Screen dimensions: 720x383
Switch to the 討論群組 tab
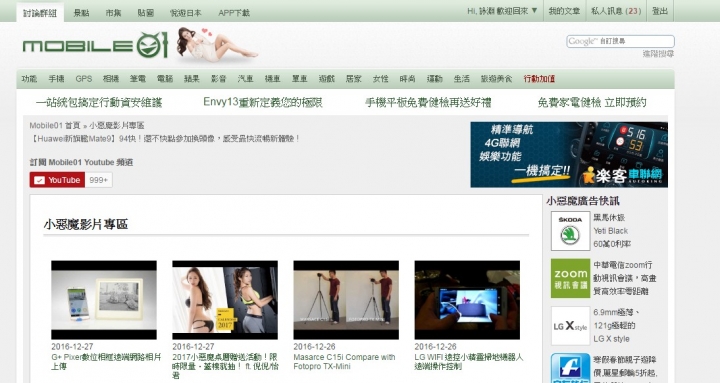point(40,12)
